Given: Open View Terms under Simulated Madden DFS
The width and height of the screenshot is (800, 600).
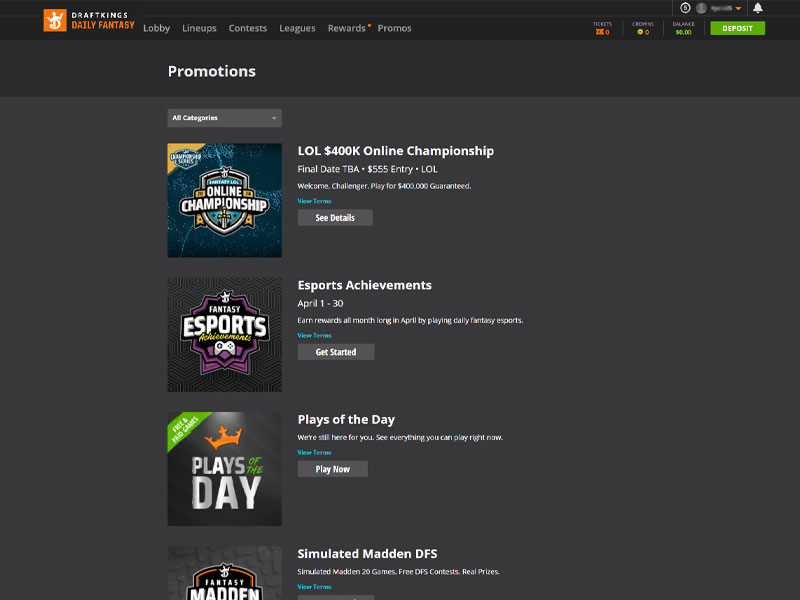Looking at the screenshot, I should [314, 587].
